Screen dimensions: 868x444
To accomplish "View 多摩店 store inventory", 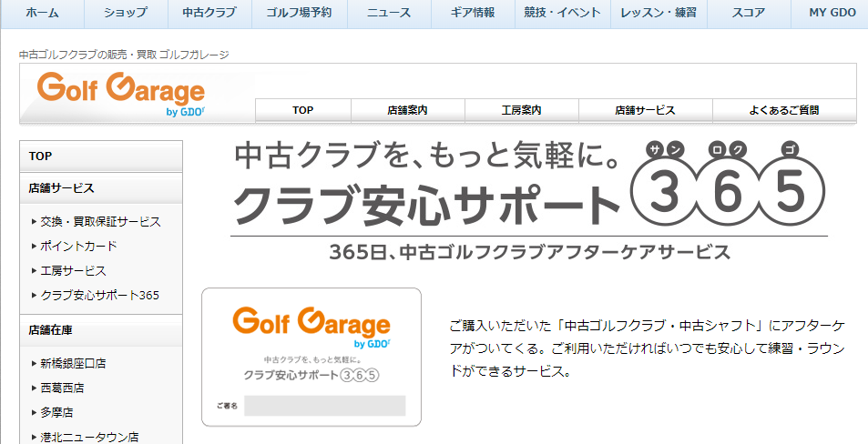I will (x=56, y=412).
